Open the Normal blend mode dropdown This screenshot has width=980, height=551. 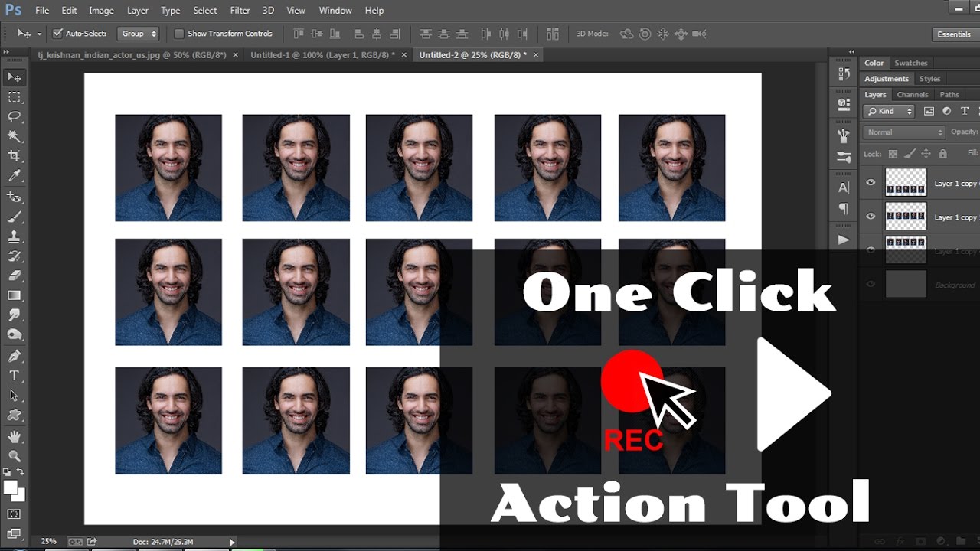tap(904, 132)
